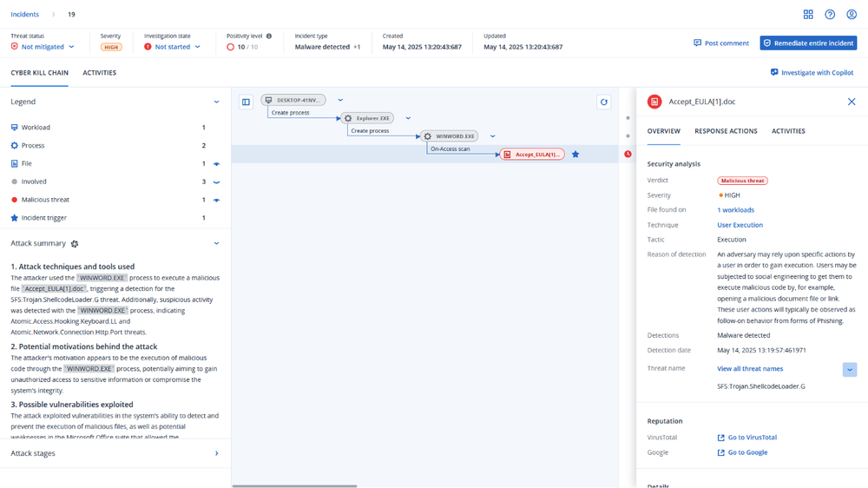The height and width of the screenshot is (488, 868).
Task: Click the Malware detected incident type text
Action: pyautogui.click(x=322, y=47)
